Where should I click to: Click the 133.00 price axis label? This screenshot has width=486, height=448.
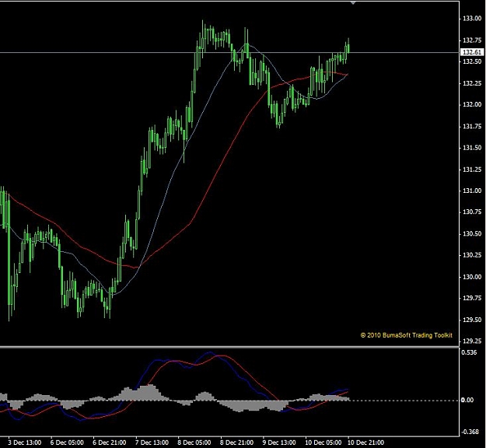click(x=472, y=19)
